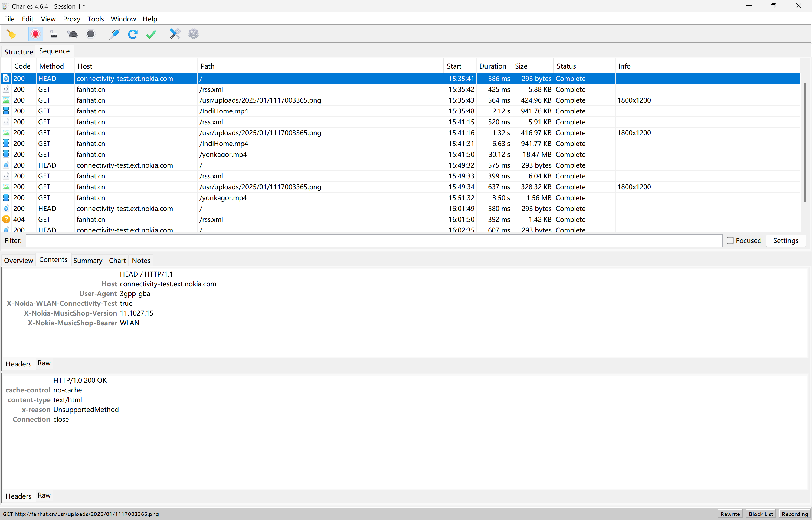Open the File menu

(9, 19)
